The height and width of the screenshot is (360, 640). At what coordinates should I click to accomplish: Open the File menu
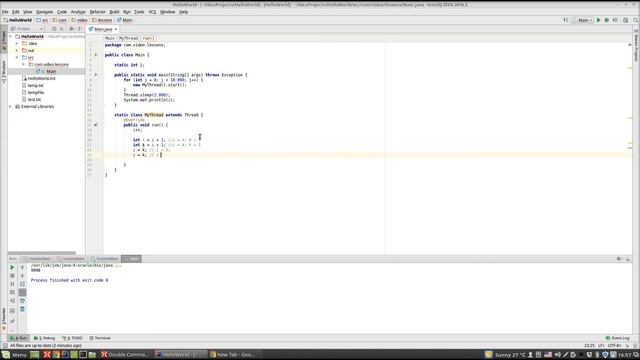tap(5, 12)
